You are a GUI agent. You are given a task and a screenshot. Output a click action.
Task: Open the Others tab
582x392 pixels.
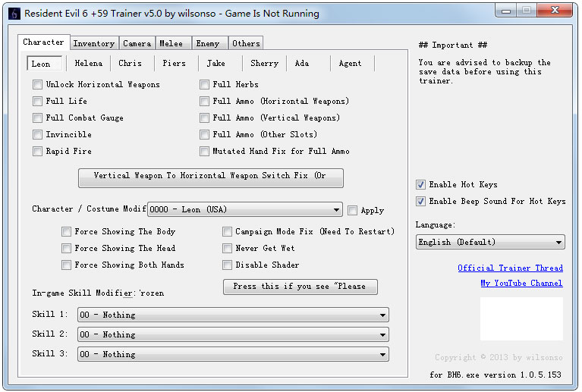pyautogui.click(x=246, y=43)
